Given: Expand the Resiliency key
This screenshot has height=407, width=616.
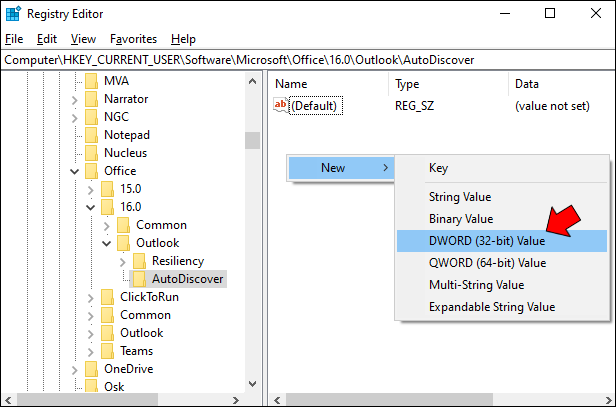Looking at the screenshot, I should [123, 261].
